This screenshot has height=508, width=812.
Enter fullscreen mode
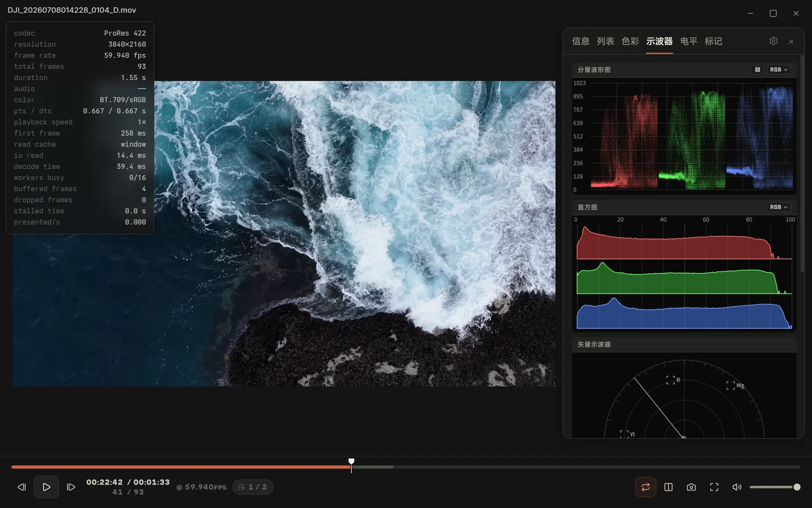tap(714, 487)
